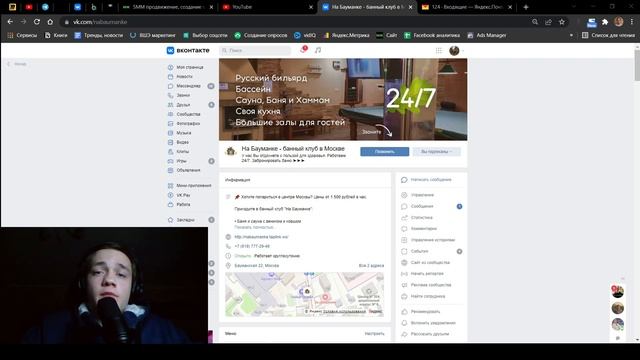Open Сервисы bookmark

point(22,36)
